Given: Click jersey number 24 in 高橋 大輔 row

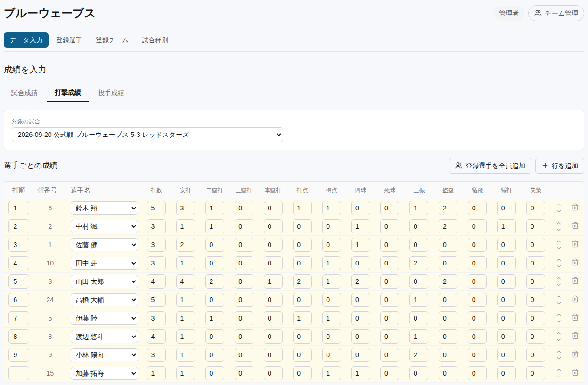Looking at the screenshot, I should 50,300.
